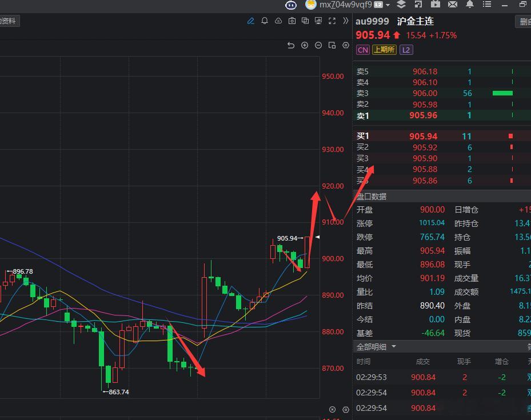
Task: Select the 卖4 906.10 ask row
Action: (442, 82)
